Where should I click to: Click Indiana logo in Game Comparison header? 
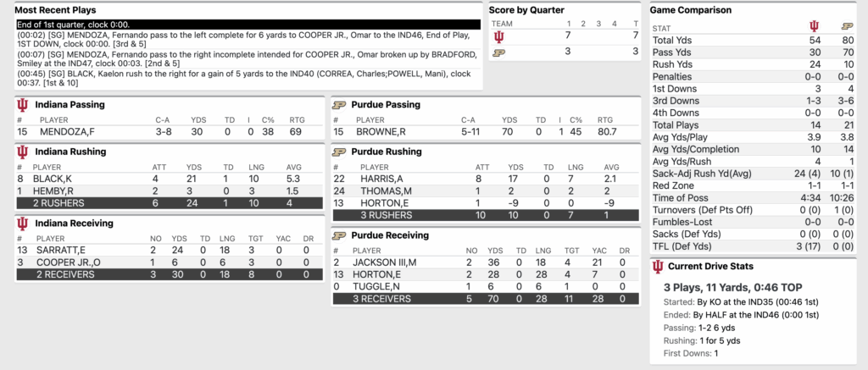pos(815,27)
